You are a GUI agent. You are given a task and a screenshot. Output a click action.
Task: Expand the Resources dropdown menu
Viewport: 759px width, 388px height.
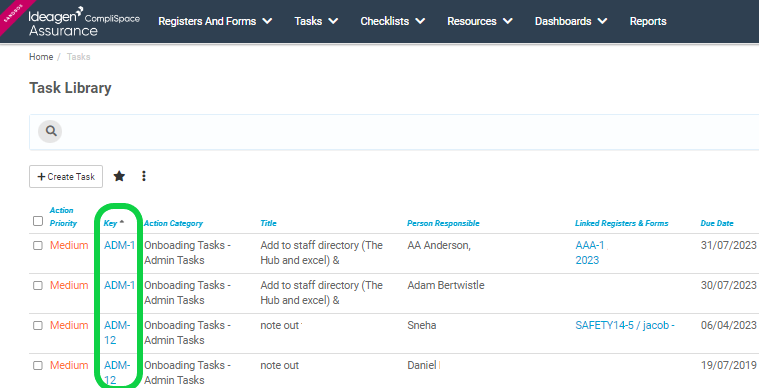[x=480, y=21]
